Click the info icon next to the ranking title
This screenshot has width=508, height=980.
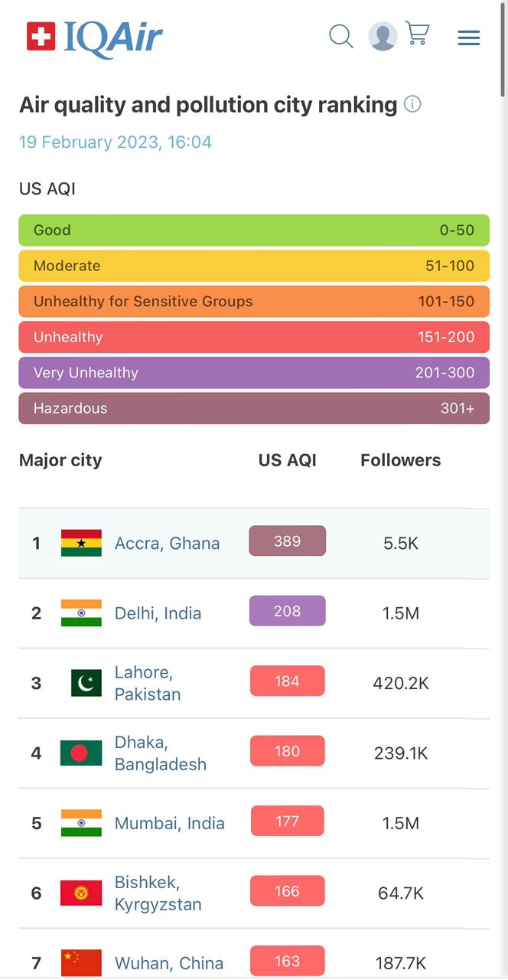412,104
